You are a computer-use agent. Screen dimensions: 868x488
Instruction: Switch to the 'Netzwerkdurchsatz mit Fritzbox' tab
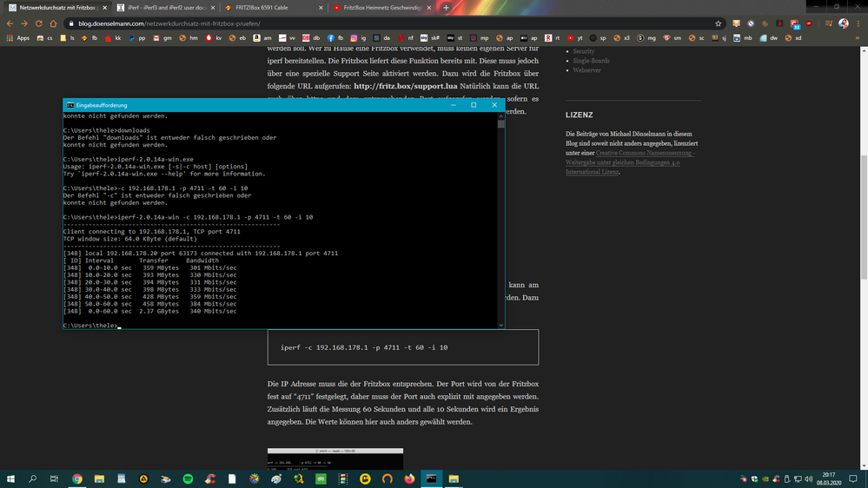click(57, 8)
